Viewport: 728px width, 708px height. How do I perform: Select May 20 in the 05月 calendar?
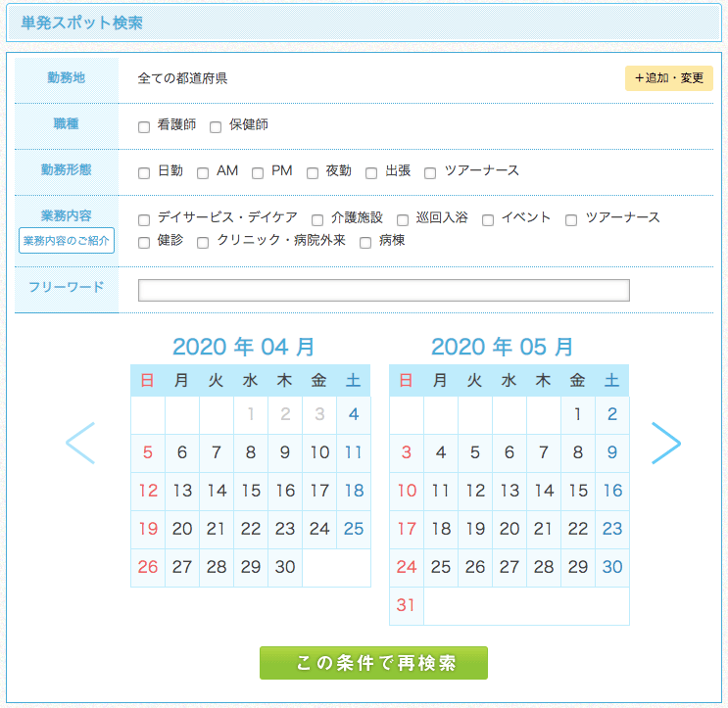tap(510, 530)
